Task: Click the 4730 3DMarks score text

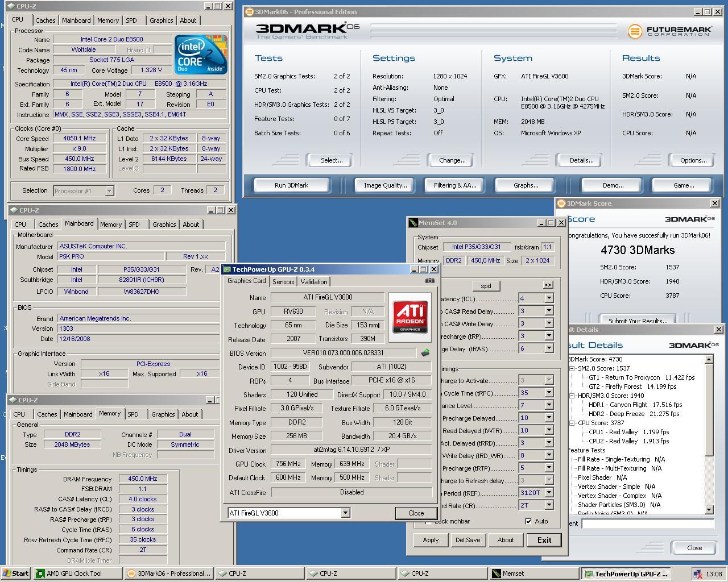Action: [638, 250]
